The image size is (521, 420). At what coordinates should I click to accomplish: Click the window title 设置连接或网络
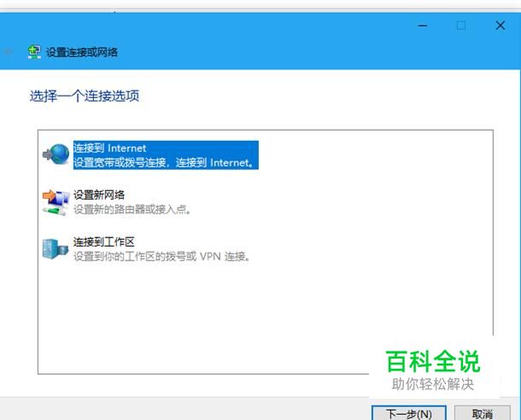point(82,52)
